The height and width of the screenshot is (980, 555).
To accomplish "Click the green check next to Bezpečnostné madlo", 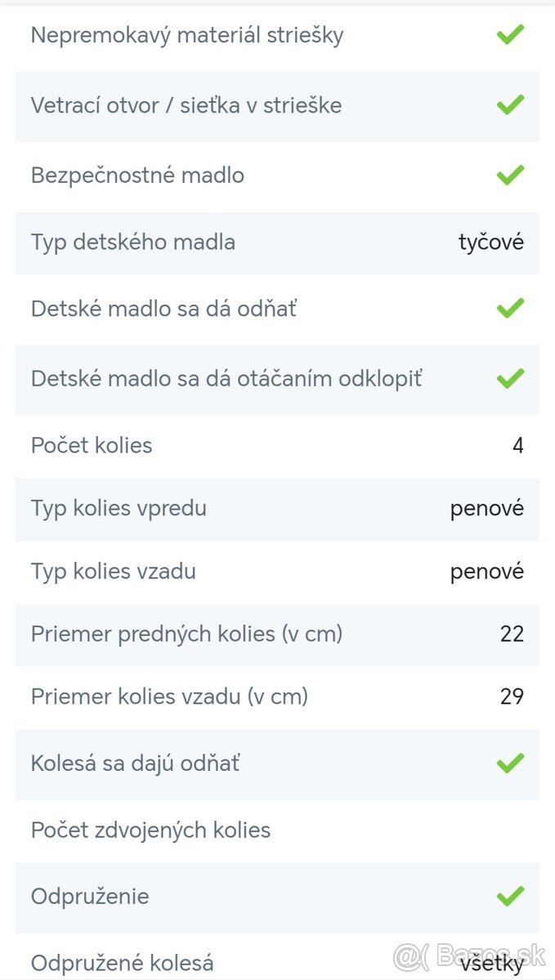I will (x=510, y=175).
